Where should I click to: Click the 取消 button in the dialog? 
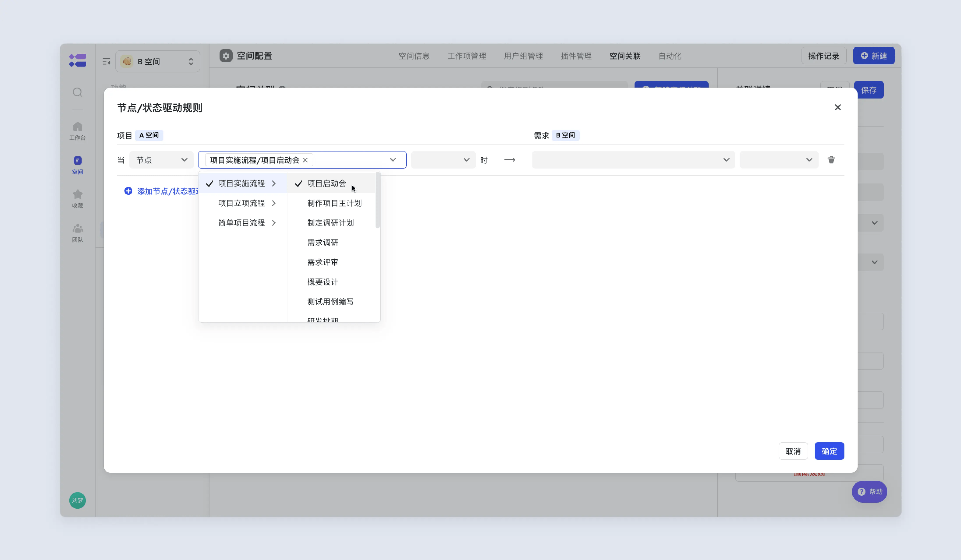pyautogui.click(x=793, y=451)
